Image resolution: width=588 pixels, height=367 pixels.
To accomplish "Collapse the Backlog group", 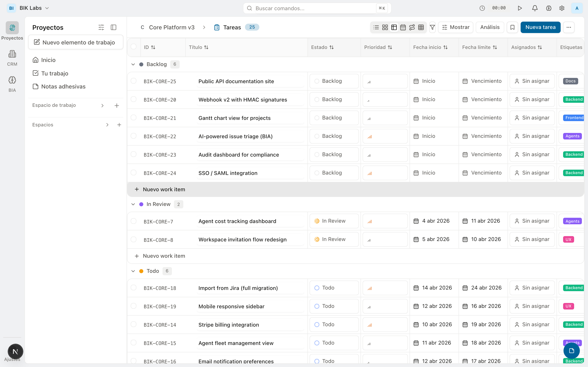I will point(133,64).
